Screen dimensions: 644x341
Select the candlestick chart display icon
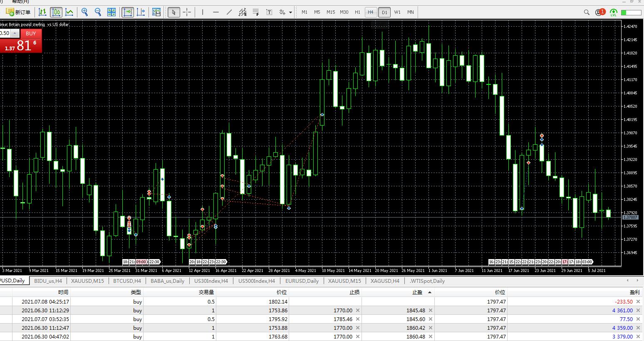(x=56, y=12)
